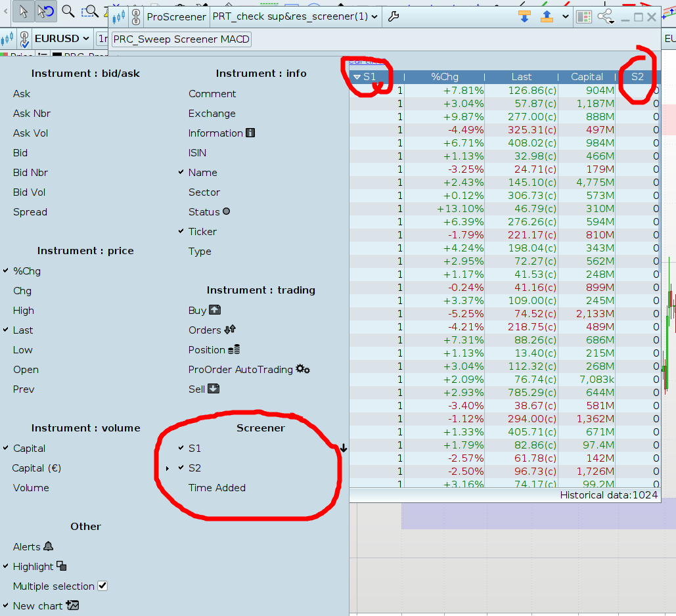
Task: Click the Information 'i' icon
Action: [250, 133]
